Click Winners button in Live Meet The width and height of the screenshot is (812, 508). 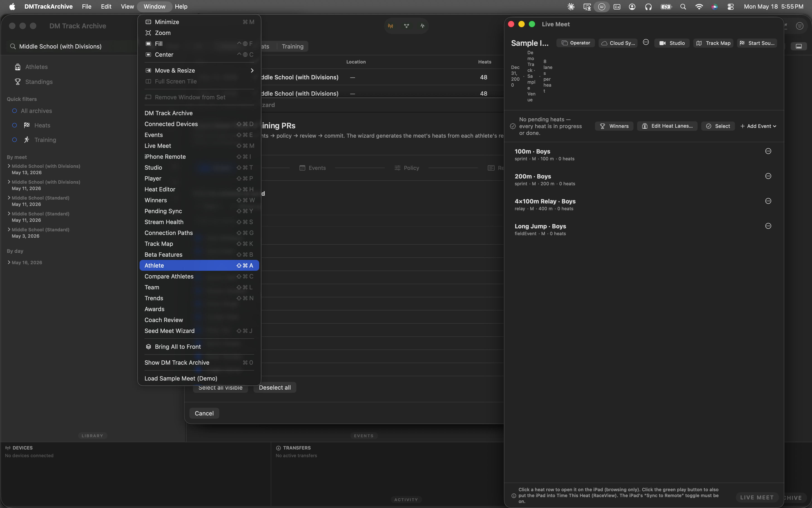(x=614, y=126)
